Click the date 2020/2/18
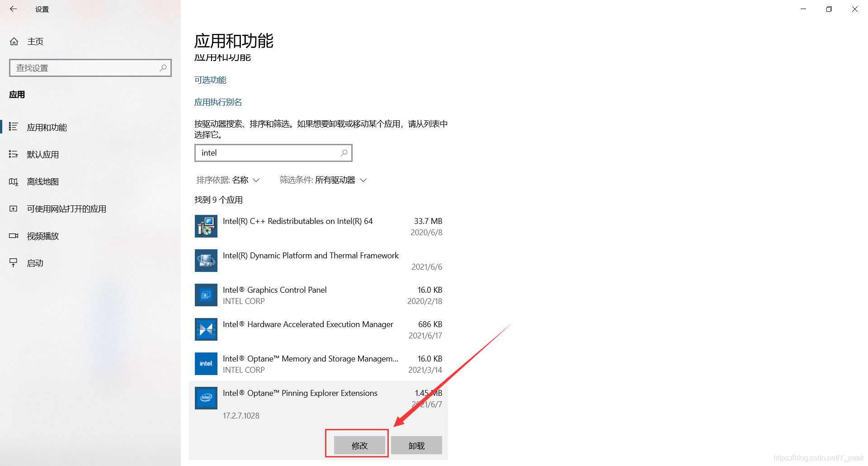Viewport: 868px width, 466px height. click(x=425, y=301)
